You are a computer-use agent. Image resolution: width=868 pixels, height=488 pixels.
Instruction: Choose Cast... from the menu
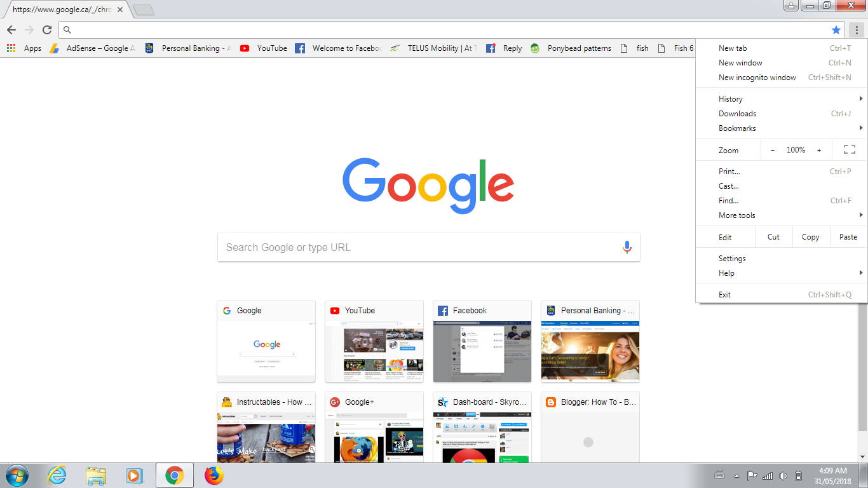click(x=782, y=186)
